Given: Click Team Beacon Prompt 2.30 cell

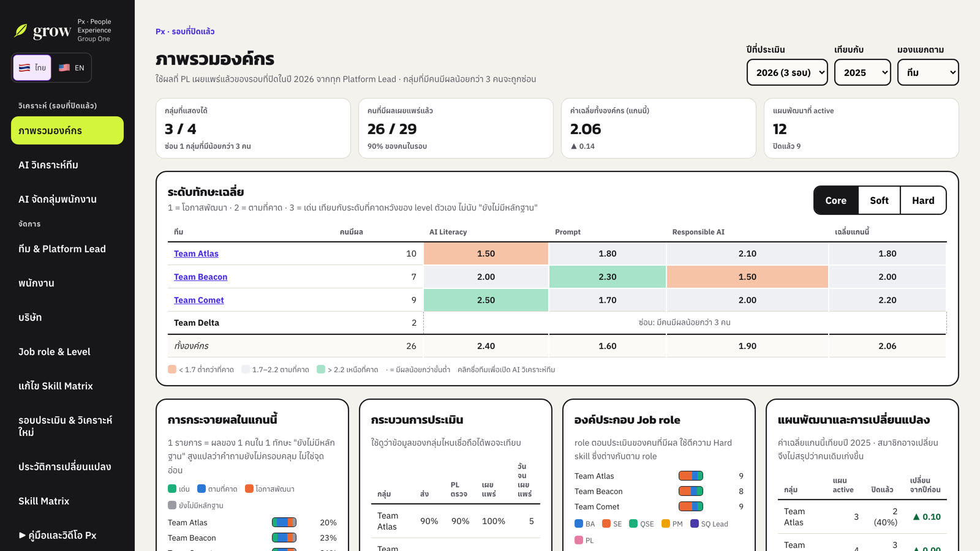Looking at the screenshot, I should click(608, 277).
